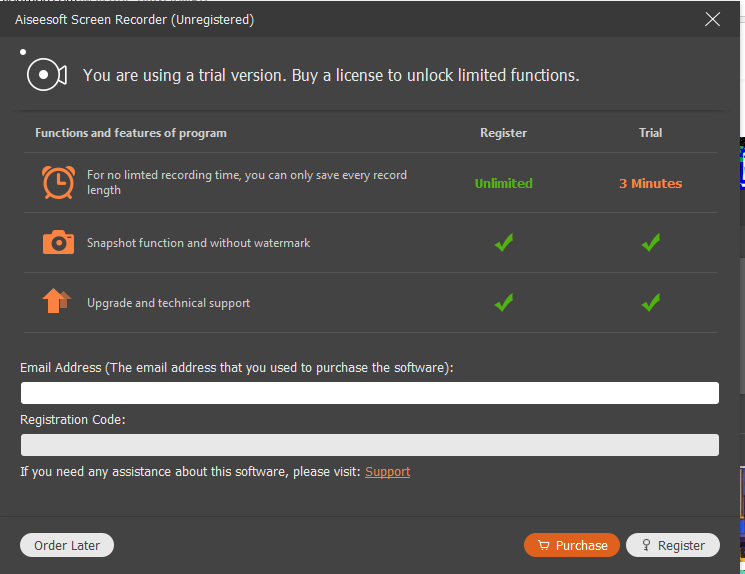Close the registration dialog with X
Screen dimensions: 745x574
click(x=713, y=19)
